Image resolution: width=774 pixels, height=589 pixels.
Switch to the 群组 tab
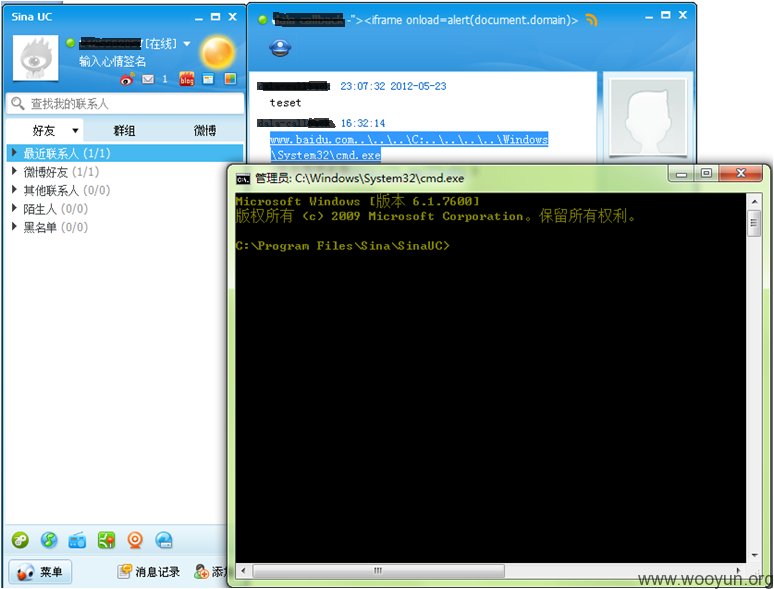click(x=124, y=130)
